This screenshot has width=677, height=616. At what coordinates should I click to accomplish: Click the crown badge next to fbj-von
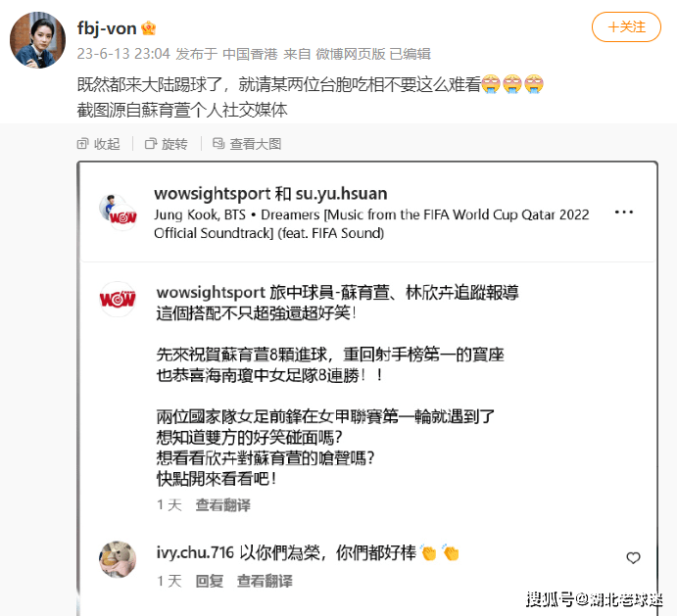pos(149,28)
